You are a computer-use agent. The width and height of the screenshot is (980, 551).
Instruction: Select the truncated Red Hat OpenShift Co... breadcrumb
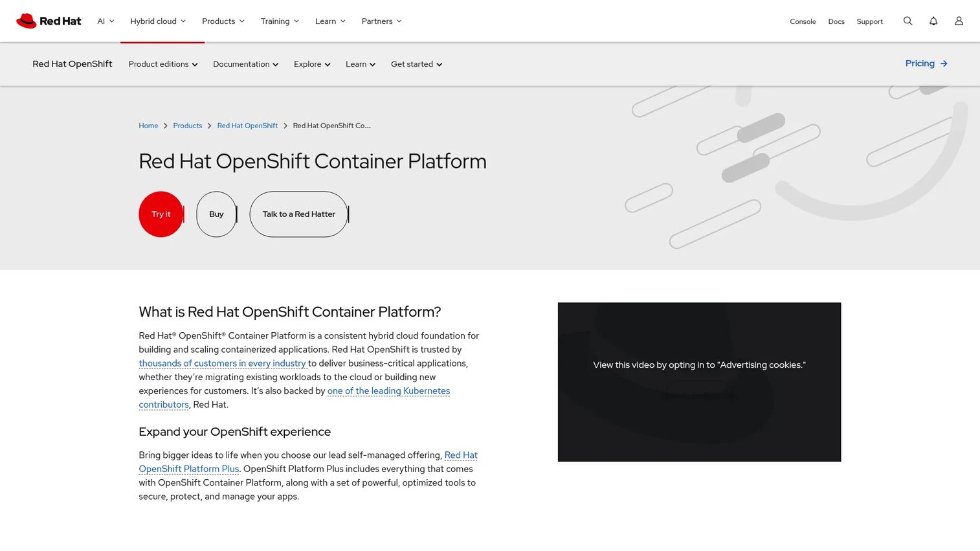coord(332,126)
